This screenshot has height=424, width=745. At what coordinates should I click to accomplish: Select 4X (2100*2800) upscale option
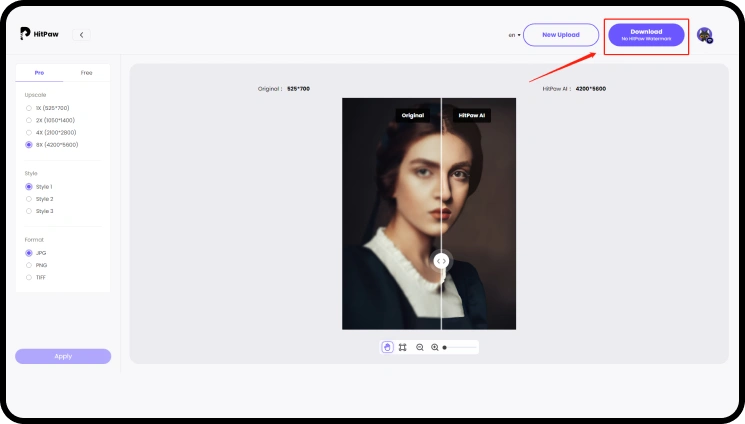(x=29, y=132)
